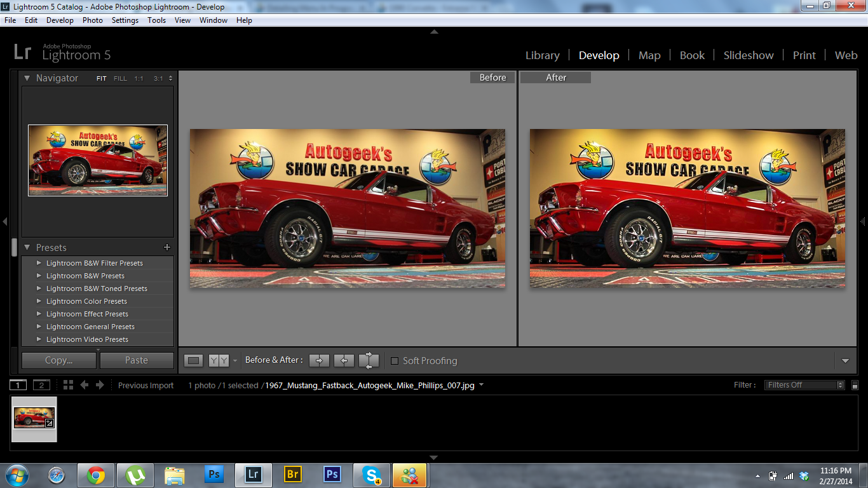Click the network signal tray icon
Screen dimensions: 868x488
pos(789,476)
